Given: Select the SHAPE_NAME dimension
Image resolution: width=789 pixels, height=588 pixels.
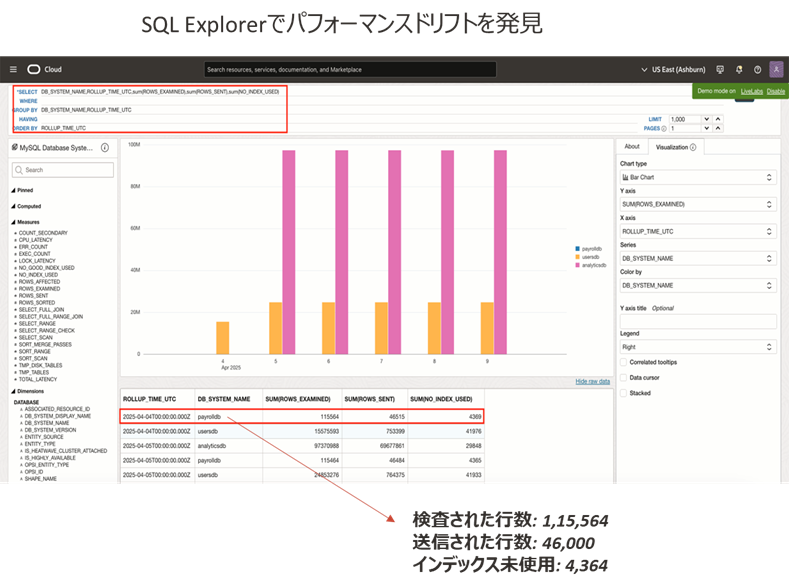Looking at the screenshot, I should coord(41,479).
